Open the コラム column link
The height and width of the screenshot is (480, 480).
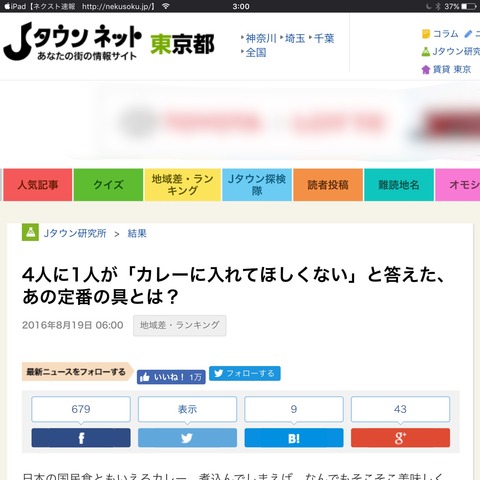[x=446, y=34]
